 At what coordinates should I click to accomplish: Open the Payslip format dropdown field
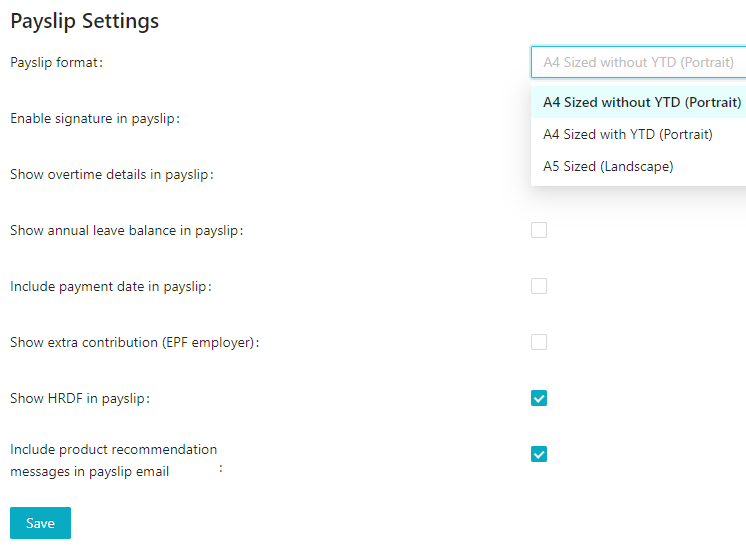[x=638, y=62]
